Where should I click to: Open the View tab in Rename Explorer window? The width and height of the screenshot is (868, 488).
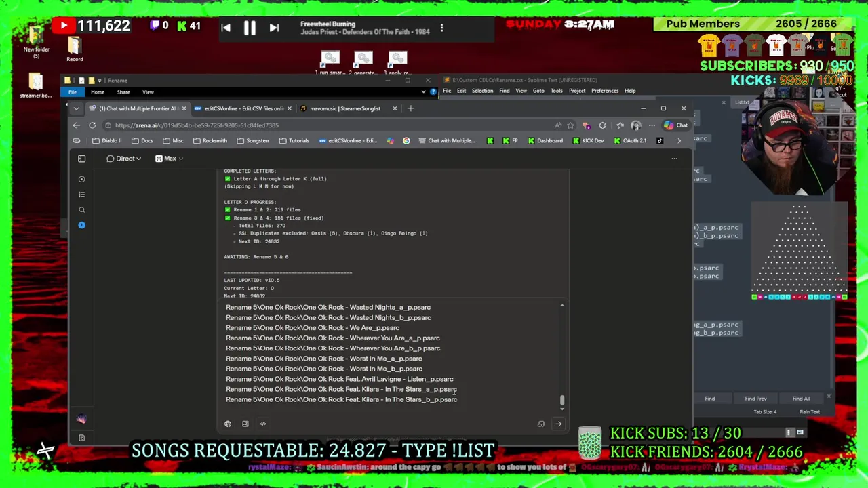tap(148, 92)
